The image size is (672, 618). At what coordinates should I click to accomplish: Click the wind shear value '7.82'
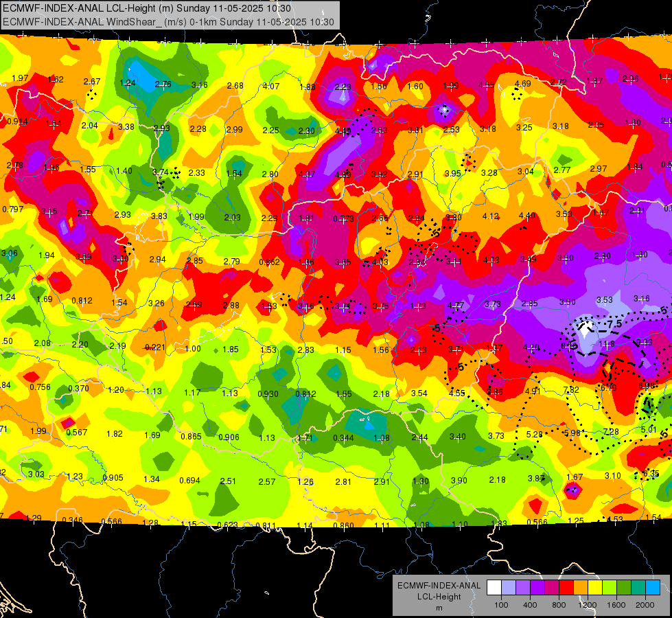tap(571, 389)
